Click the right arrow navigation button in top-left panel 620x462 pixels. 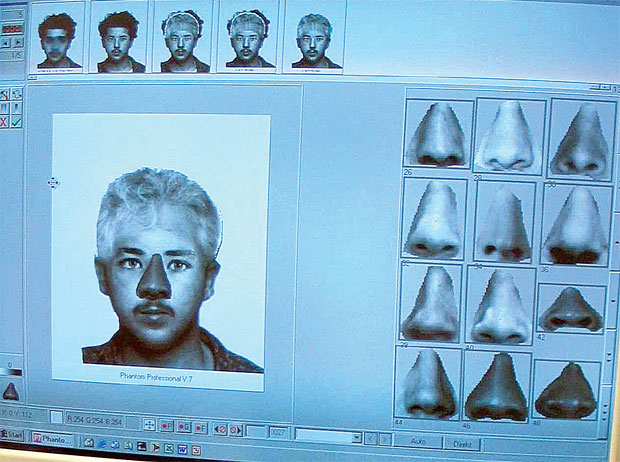[x=17, y=43]
